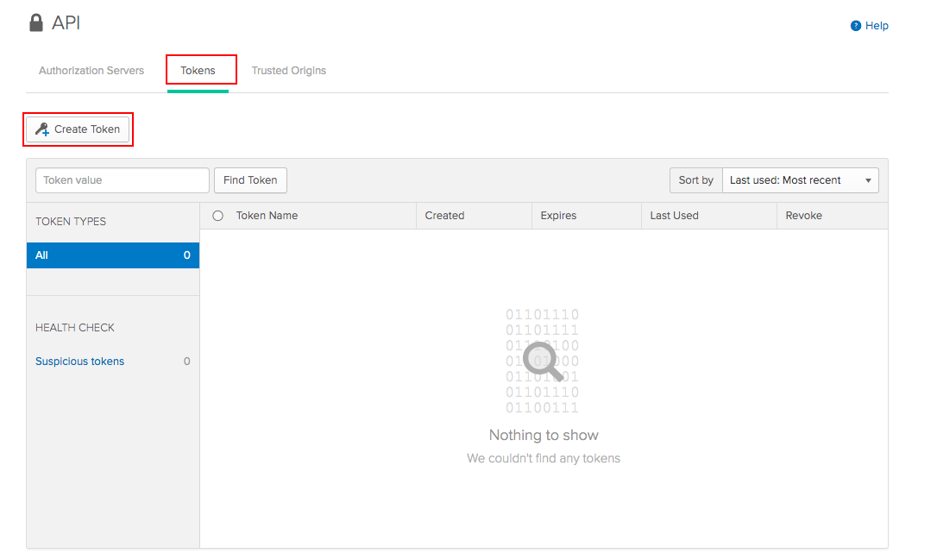Viewport: 937px width, 560px height.
Task: Switch to the Authorization Servers tab
Action: 91,71
